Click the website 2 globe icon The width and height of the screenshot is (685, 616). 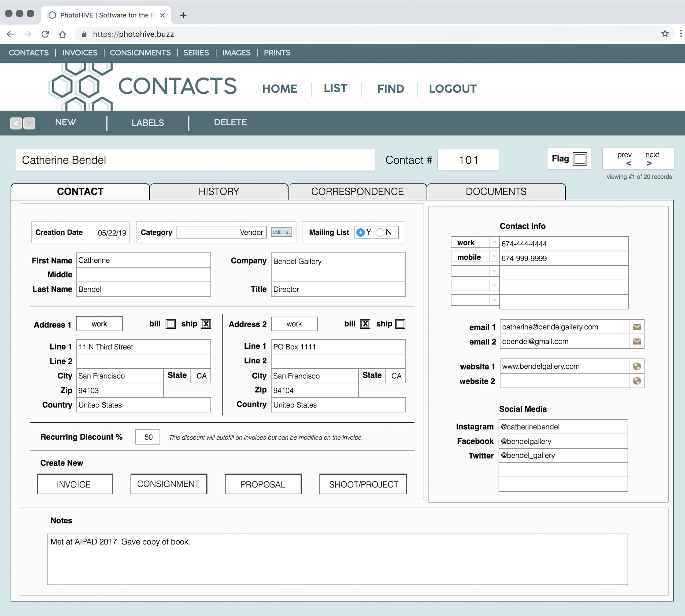(637, 381)
